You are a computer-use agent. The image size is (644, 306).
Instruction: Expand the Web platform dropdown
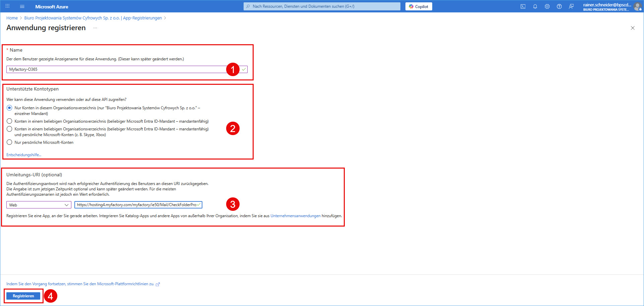pos(39,205)
